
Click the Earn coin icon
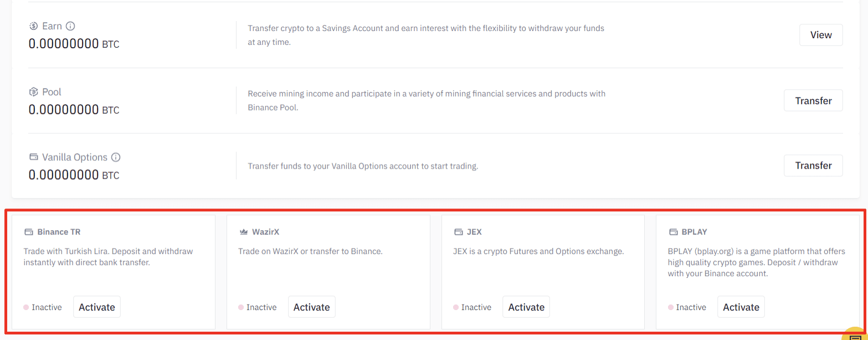[33, 26]
